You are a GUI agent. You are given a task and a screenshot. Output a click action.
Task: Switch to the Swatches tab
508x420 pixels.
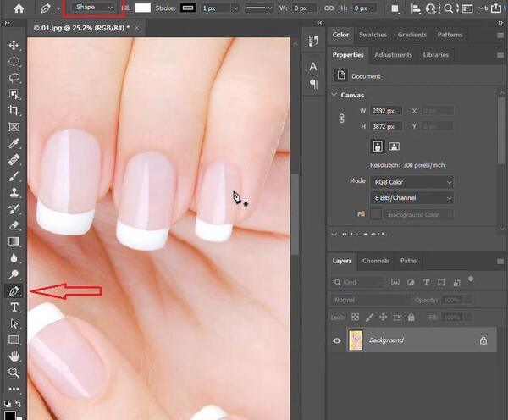tap(373, 35)
